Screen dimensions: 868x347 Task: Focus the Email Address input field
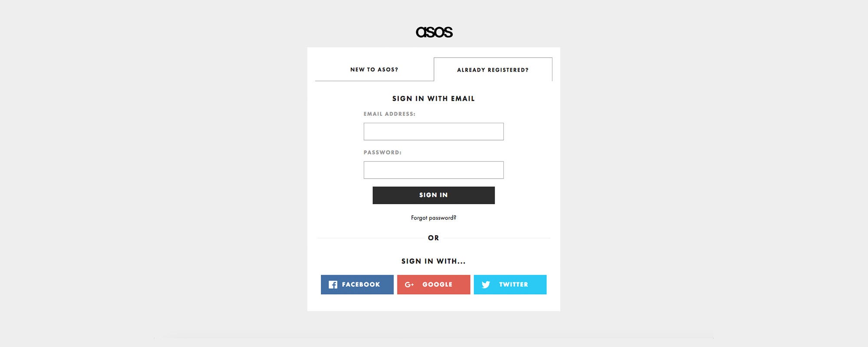click(434, 131)
